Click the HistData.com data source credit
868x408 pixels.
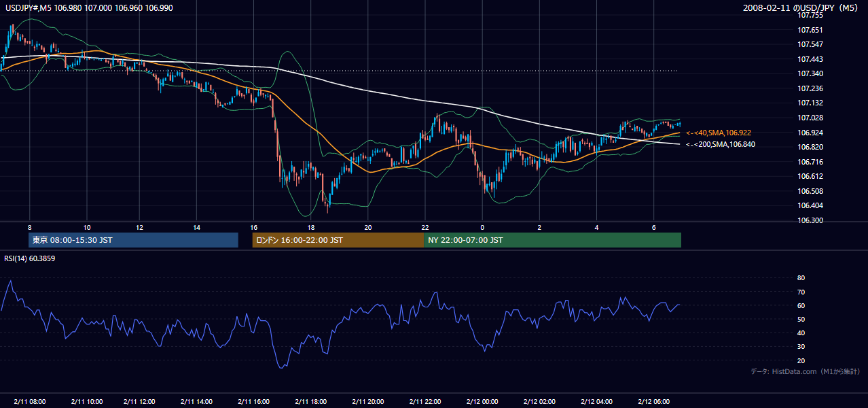click(805, 371)
